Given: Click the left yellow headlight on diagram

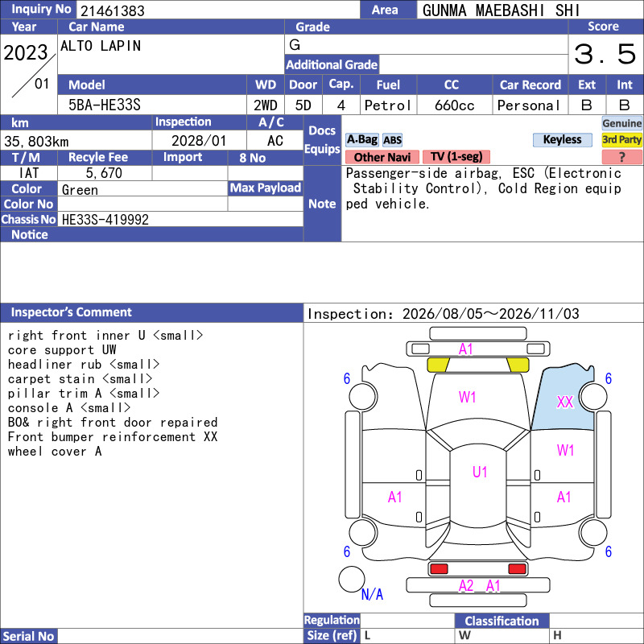Looking at the screenshot, I should coord(438,365).
